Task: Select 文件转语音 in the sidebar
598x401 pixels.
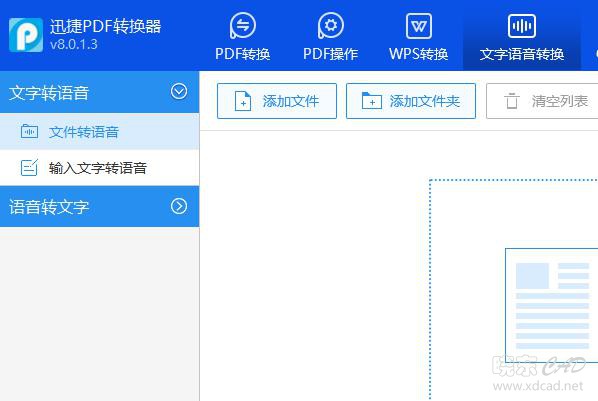Action: [100, 132]
